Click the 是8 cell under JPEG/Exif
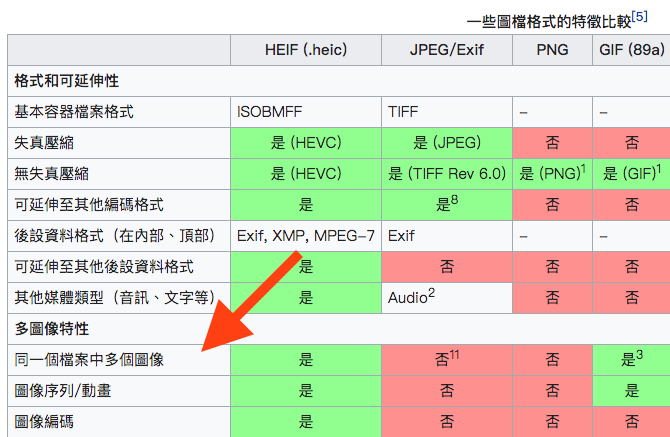 tap(447, 205)
